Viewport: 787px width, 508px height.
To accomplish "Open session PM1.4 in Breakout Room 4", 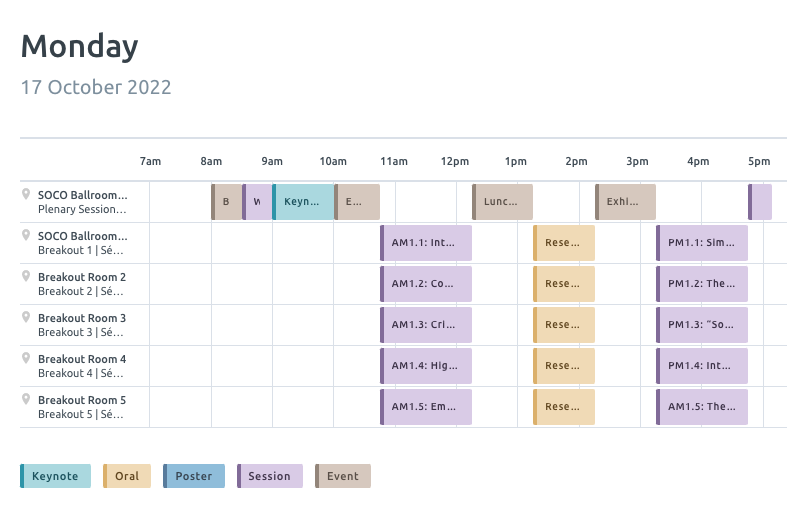I will pyautogui.click(x=701, y=366).
